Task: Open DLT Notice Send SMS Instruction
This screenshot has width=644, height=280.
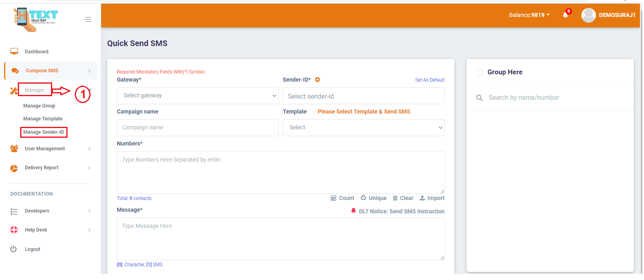Action: pyautogui.click(x=401, y=211)
